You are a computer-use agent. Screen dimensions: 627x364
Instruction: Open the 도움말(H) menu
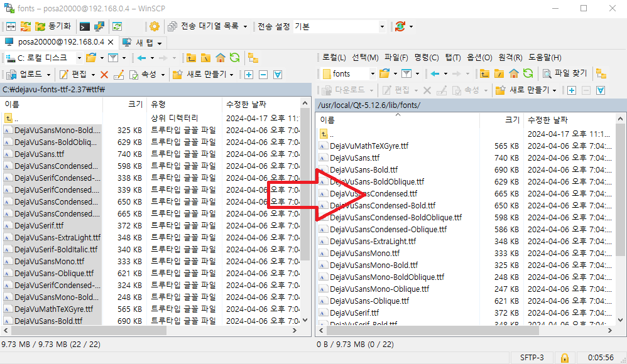[545, 58]
